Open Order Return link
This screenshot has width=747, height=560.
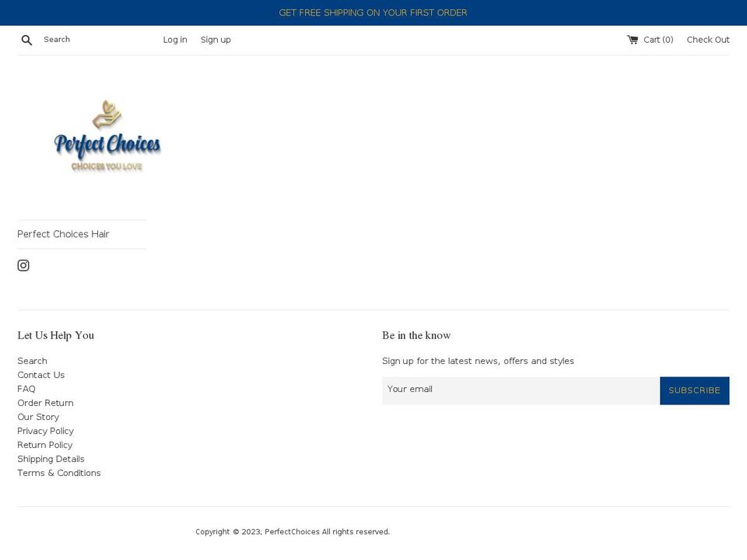pos(45,403)
